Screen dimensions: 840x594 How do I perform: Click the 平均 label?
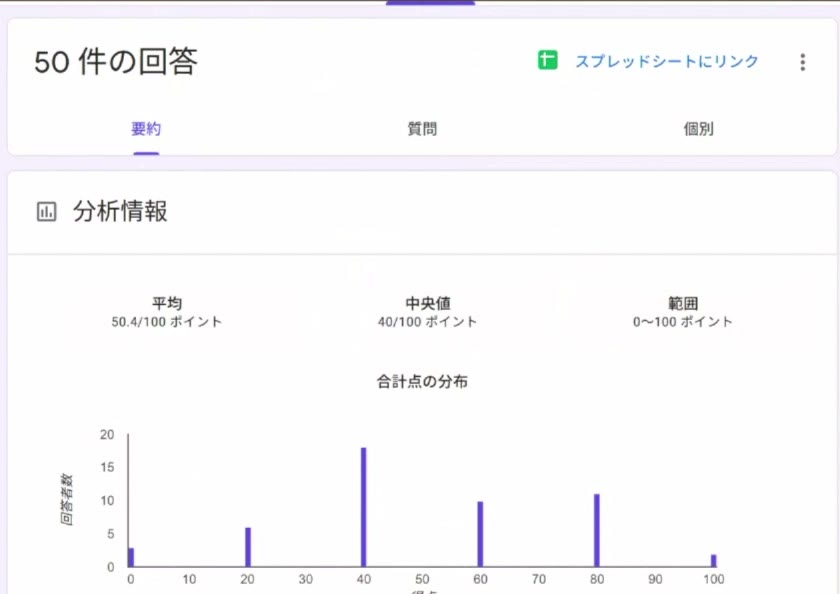tap(167, 303)
